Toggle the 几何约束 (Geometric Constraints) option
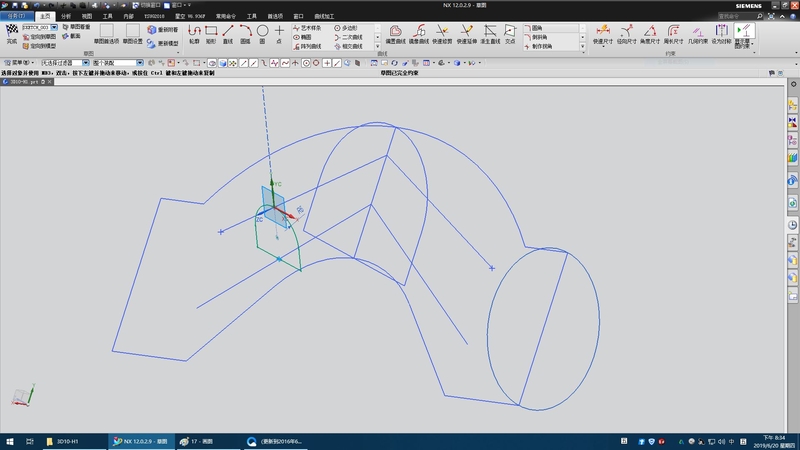 (698, 32)
